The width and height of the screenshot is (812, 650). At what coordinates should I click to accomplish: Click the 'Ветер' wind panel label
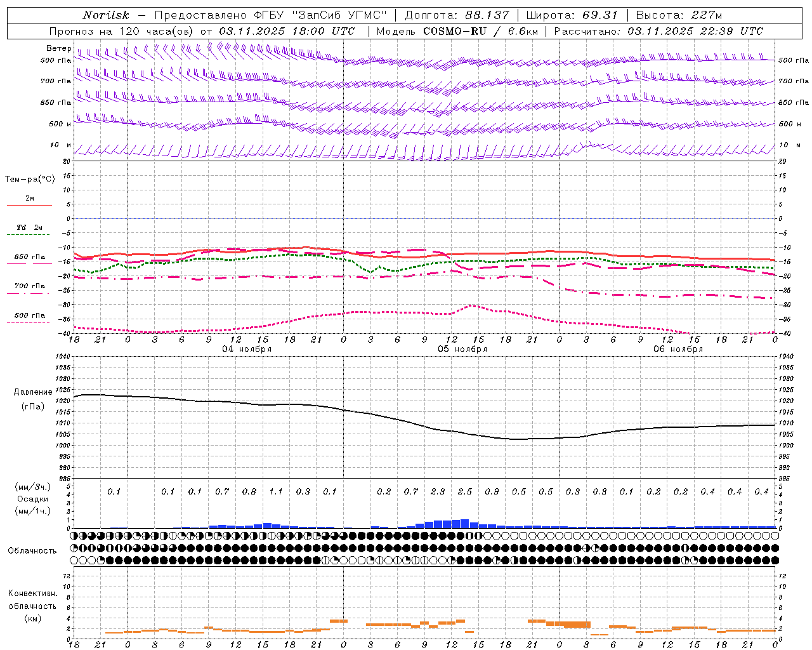[x=58, y=48]
